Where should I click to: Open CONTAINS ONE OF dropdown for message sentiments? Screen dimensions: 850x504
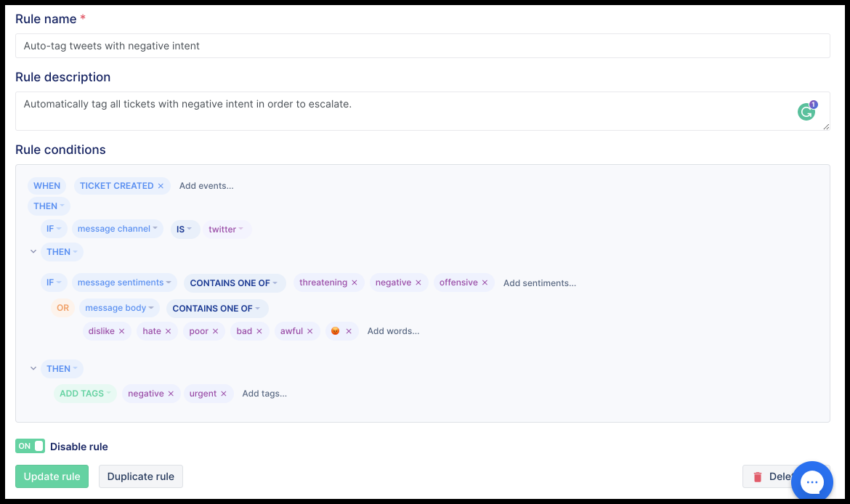[234, 283]
